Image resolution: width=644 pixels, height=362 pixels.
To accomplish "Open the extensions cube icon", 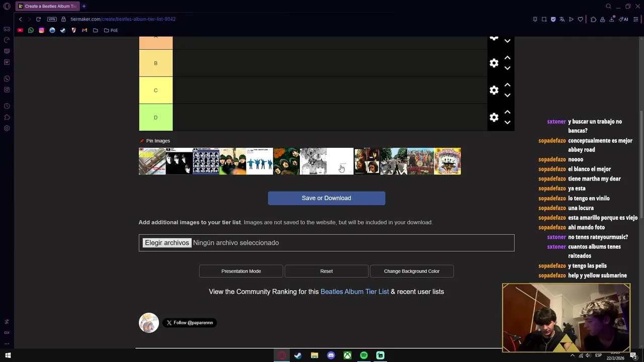I will pyautogui.click(x=593, y=19).
